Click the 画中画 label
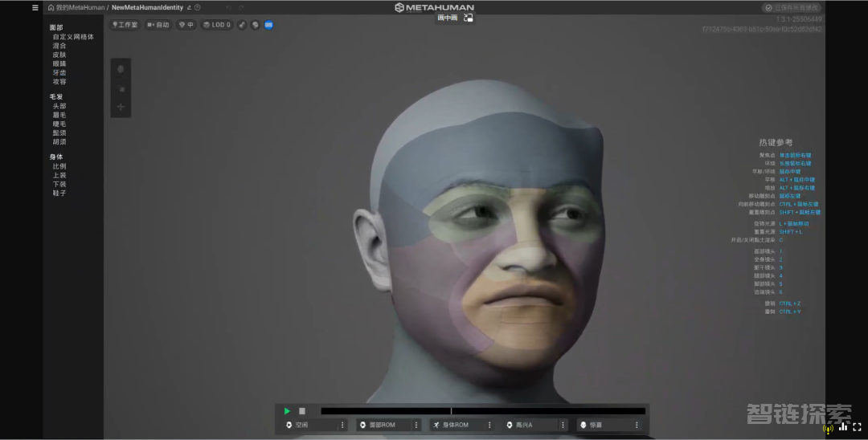This screenshot has width=868, height=440. (448, 18)
